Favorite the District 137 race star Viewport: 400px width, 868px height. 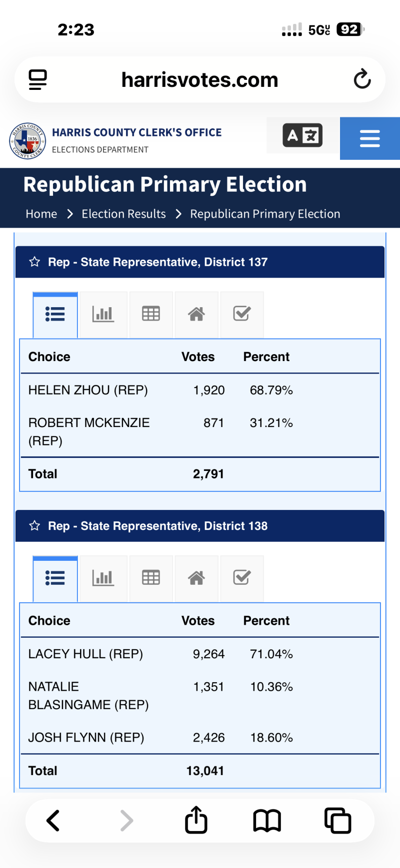(x=34, y=262)
